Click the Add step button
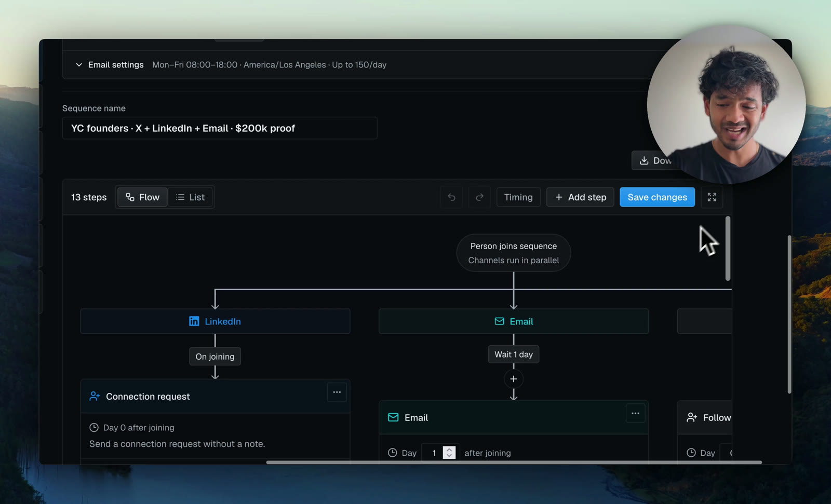Screen dimensions: 831x504 580,197
